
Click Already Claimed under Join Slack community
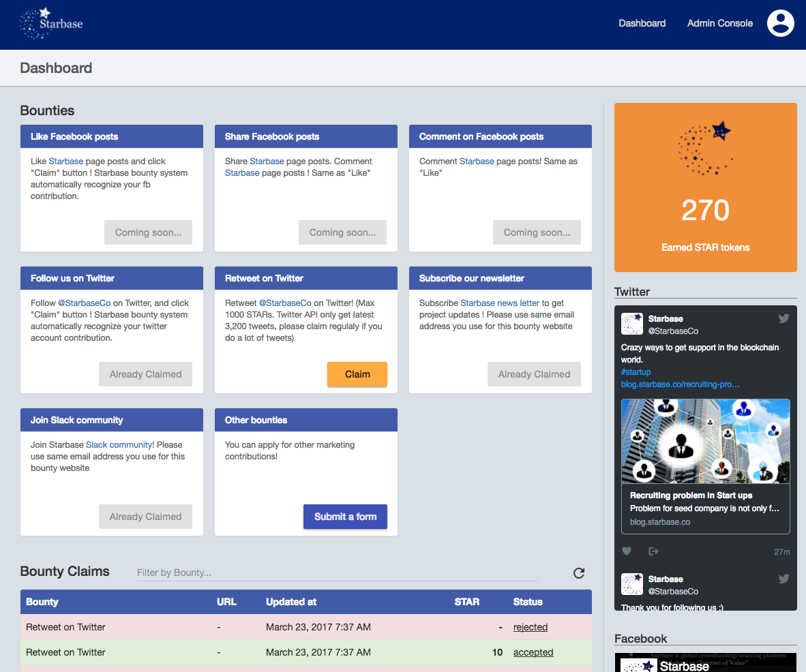[145, 517]
